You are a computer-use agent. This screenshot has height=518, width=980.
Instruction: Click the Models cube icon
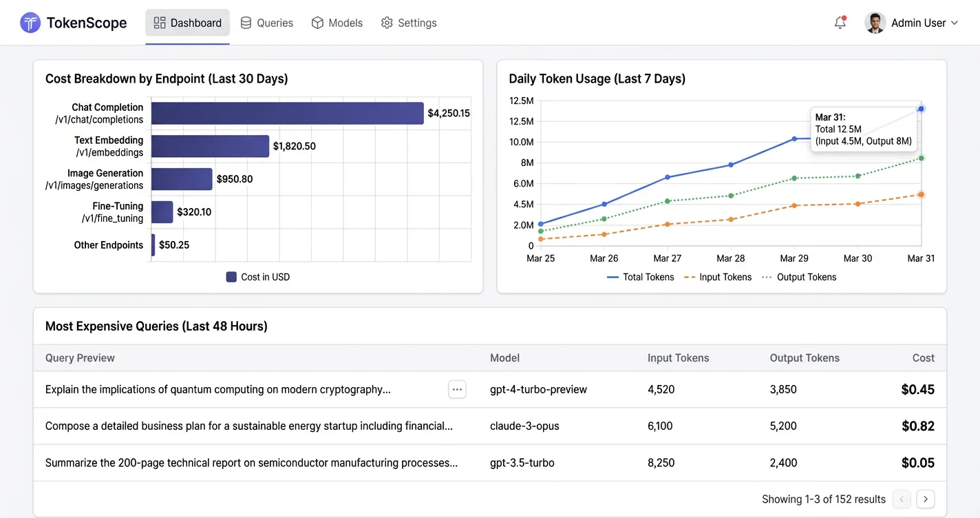(317, 22)
